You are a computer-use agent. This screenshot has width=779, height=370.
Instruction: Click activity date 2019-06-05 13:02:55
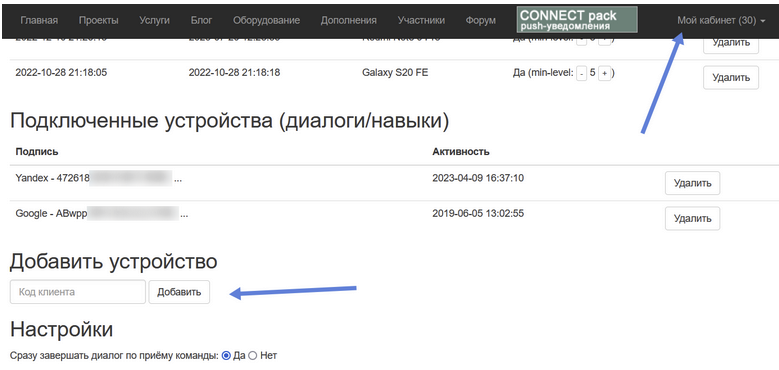(478, 214)
